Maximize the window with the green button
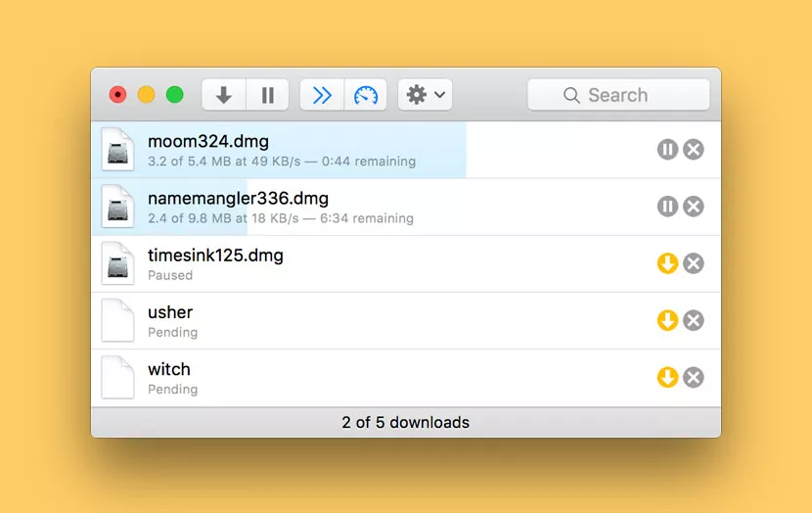This screenshot has height=513, width=812. 174,95
